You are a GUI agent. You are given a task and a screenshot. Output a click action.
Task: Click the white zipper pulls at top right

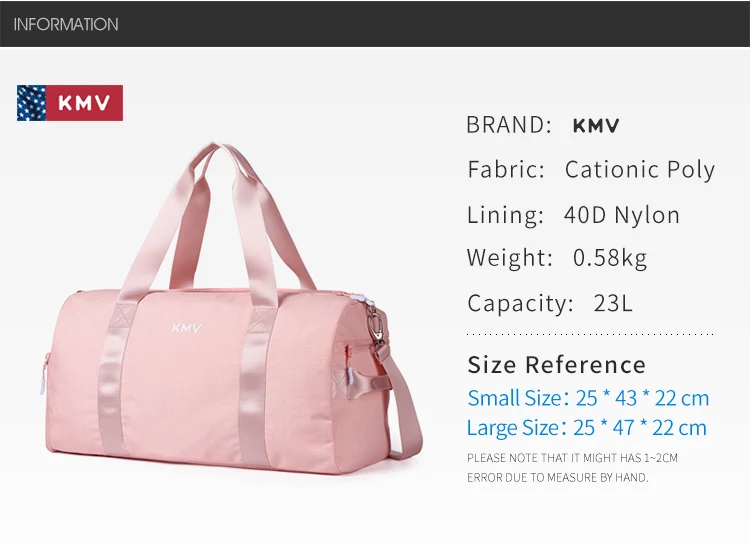point(366,300)
